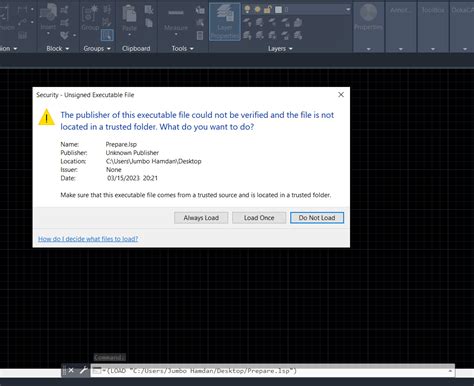The width and height of the screenshot is (474, 386).
Task: Click the Cut icon in Clipboard
Action: (149, 10)
